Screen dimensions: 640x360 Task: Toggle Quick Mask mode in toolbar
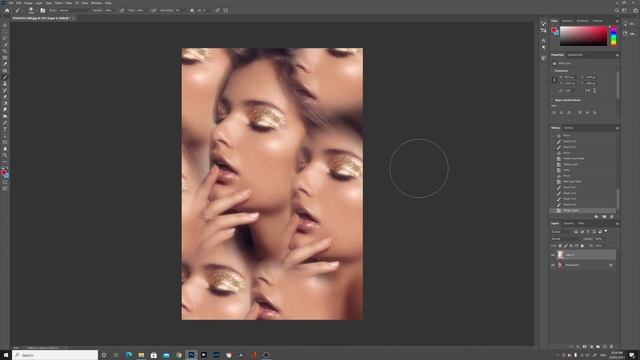pos(5,182)
